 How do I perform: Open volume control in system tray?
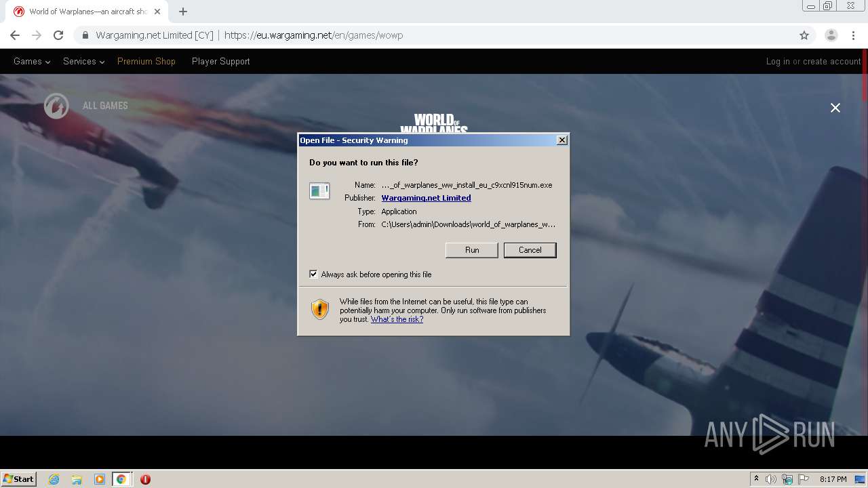pos(771,479)
